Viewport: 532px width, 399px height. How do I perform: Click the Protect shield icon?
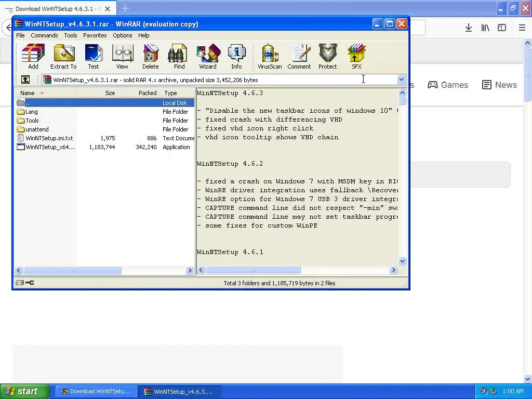[x=327, y=56]
